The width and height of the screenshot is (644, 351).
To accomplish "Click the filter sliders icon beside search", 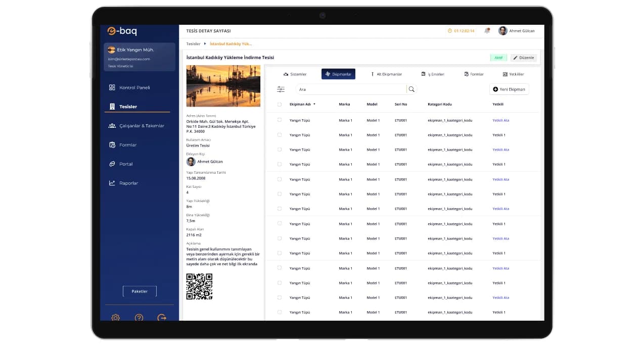I will click(281, 89).
